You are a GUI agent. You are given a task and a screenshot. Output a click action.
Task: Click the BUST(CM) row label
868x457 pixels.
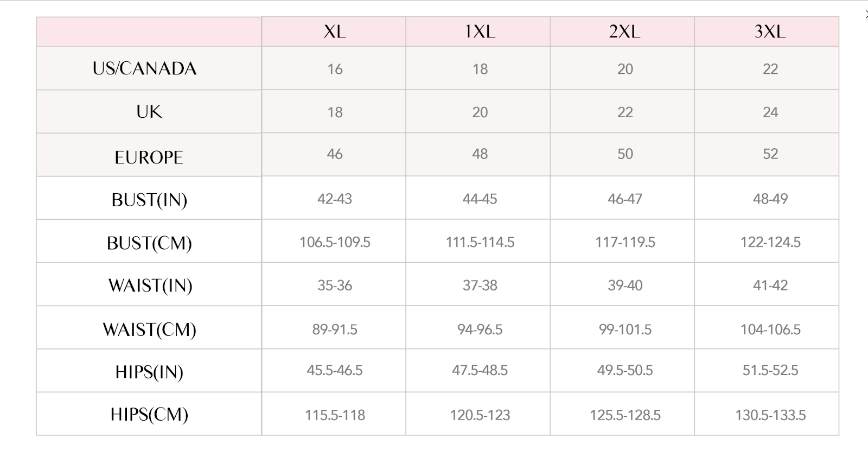(x=149, y=243)
